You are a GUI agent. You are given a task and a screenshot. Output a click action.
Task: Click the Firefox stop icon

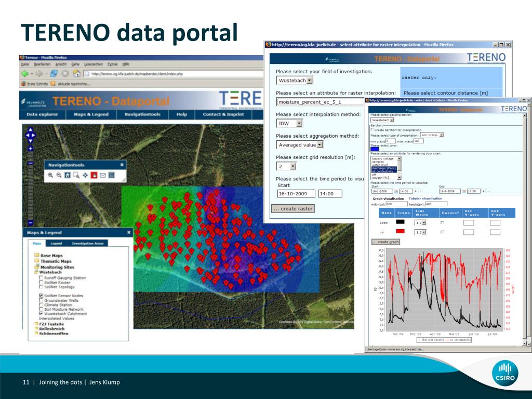pos(65,73)
